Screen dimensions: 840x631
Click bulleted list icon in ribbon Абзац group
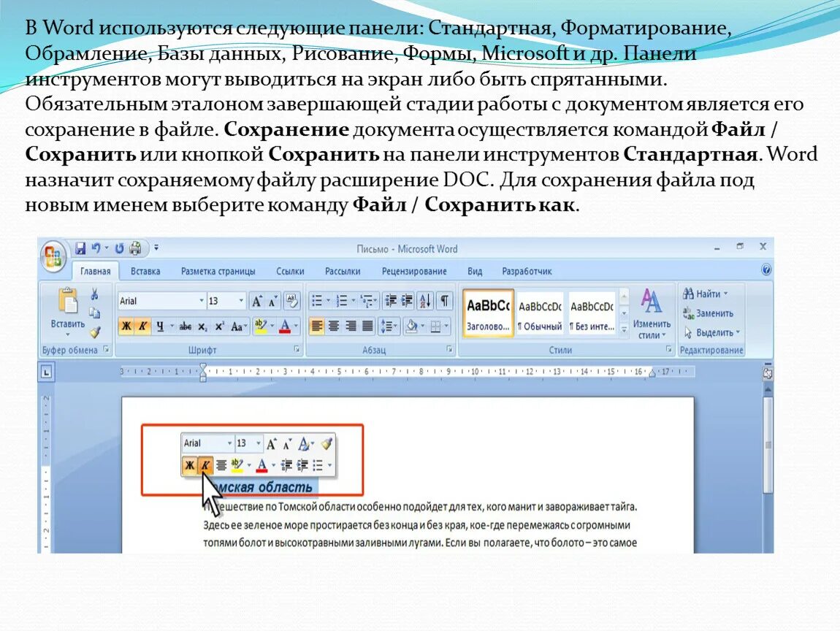click(317, 301)
